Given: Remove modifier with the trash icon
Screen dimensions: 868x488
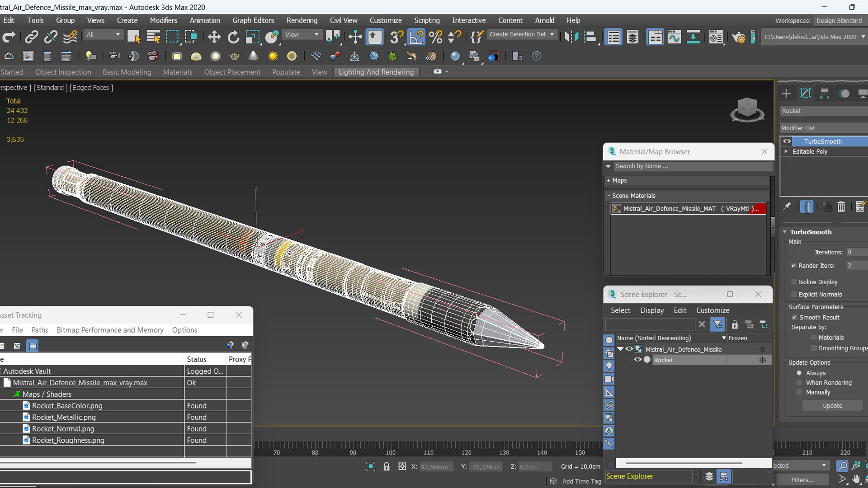Looking at the screenshot, I should coord(841,206).
